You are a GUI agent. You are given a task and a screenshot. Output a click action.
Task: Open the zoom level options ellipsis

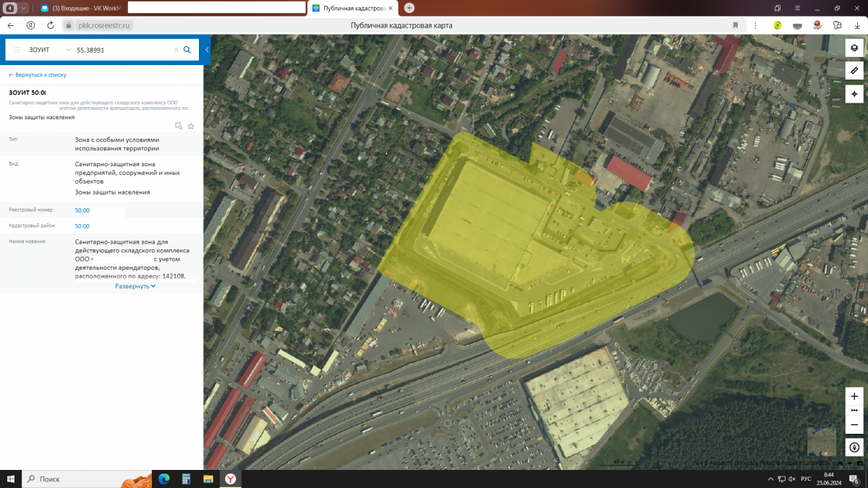point(854,410)
